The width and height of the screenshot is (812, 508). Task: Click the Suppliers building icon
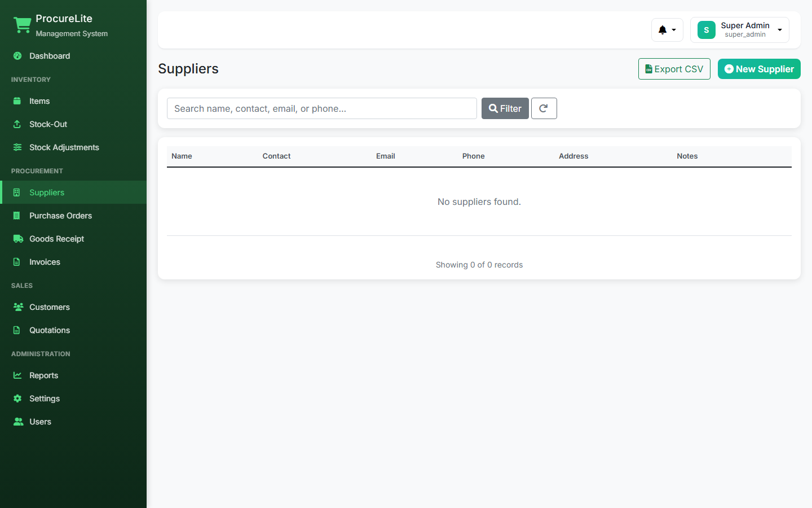[x=17, y=192]
